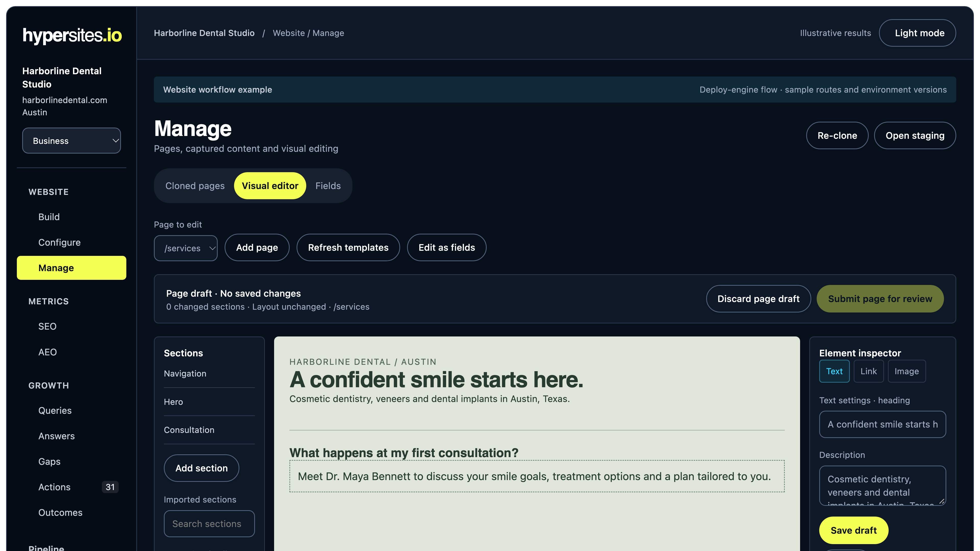
Task: Discard the page draft
Action: point(758,299)
